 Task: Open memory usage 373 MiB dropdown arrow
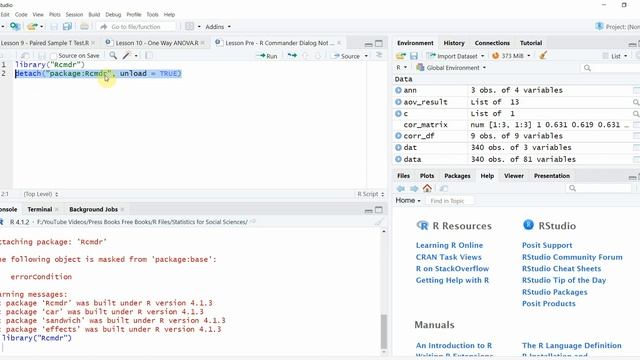[529, 56]
